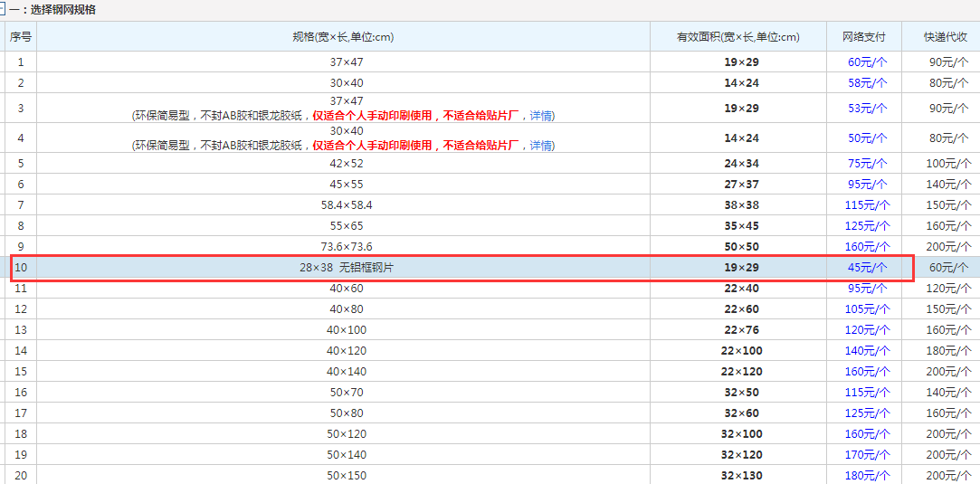980x484 pixels.
Task: Click the 180元/个 price for 50×150
Action: tap(866, 476)
